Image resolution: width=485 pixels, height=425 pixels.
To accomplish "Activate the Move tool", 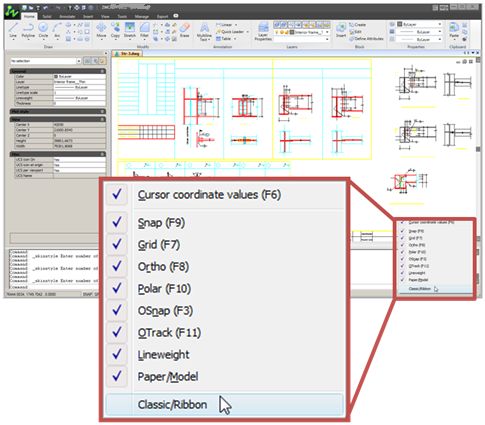I will (101, 30).
